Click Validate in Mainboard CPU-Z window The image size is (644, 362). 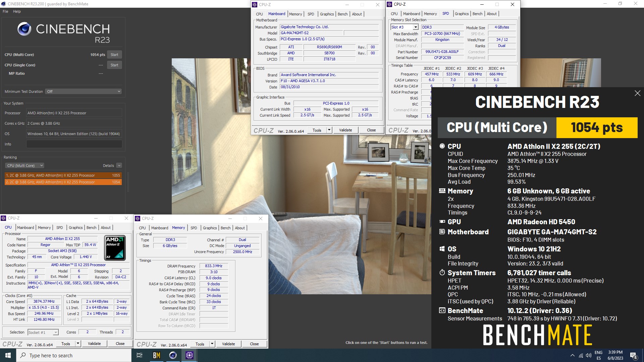coord(345,130)
